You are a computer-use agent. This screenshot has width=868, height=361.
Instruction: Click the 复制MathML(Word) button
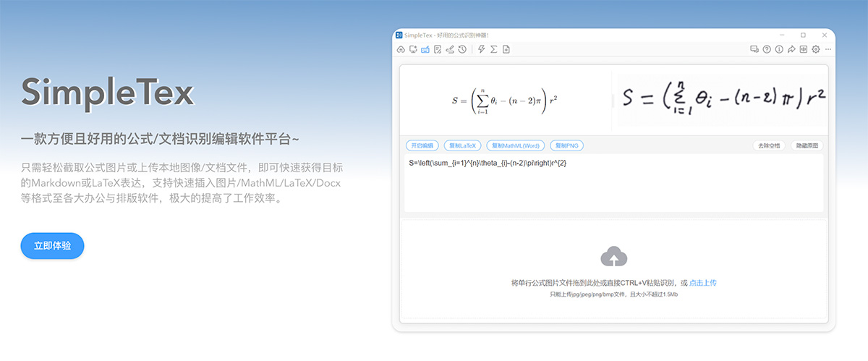515,145
